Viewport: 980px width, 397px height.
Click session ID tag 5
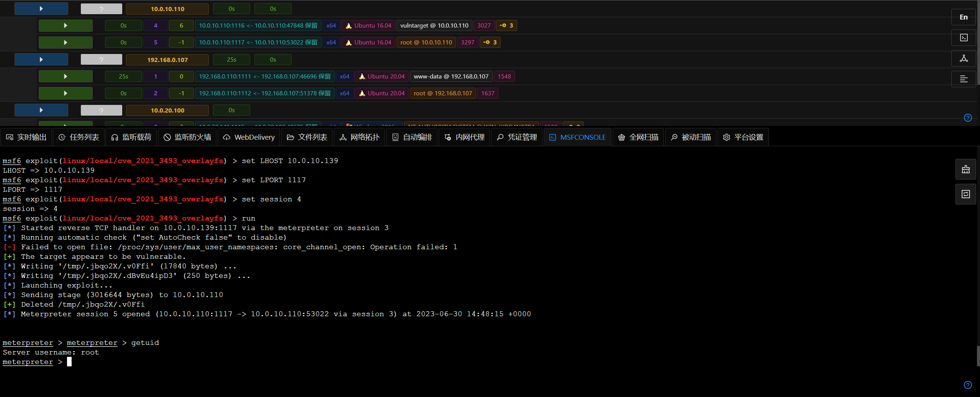156,42
